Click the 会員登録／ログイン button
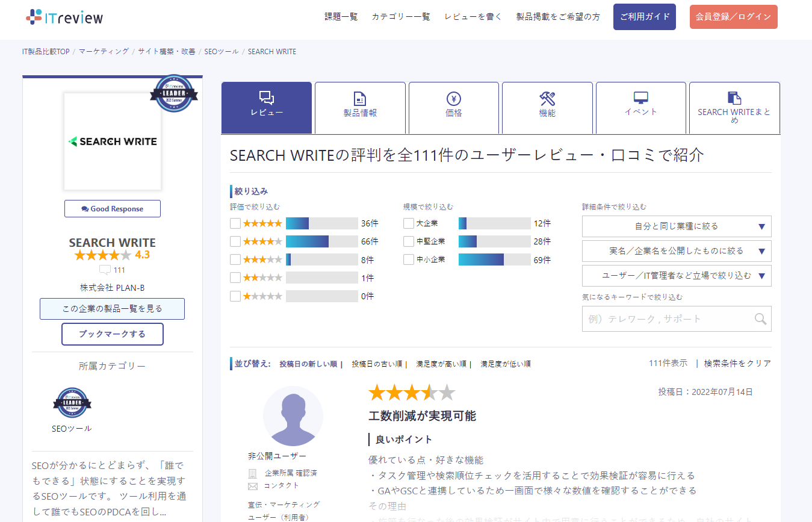 click(733, 17)
